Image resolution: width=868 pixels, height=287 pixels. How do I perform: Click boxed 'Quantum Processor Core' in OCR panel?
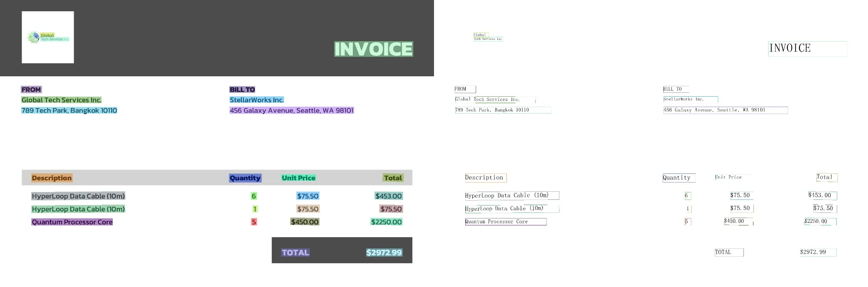(506, 222)
